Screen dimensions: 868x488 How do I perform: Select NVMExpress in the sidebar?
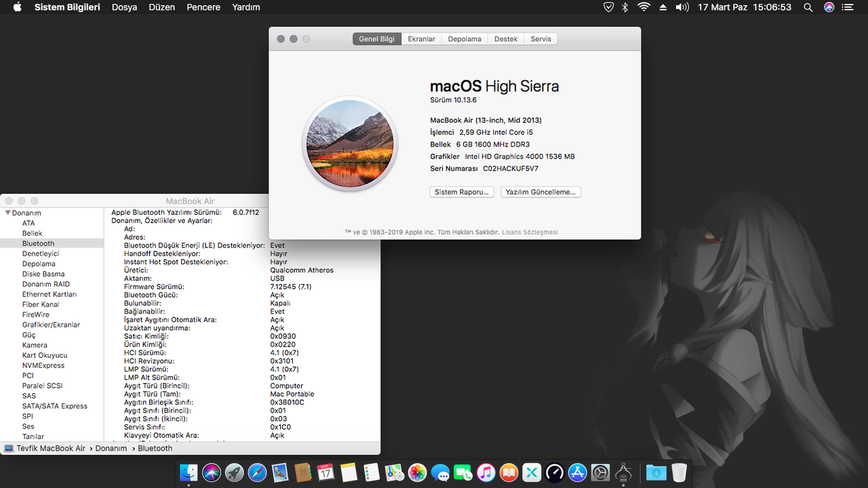pos(43,365)
